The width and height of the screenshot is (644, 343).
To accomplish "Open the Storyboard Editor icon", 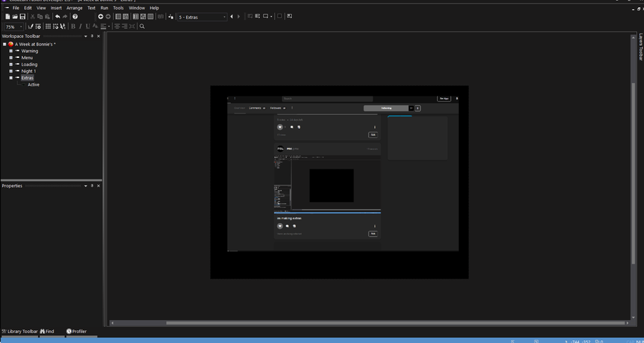I will 118,16.
